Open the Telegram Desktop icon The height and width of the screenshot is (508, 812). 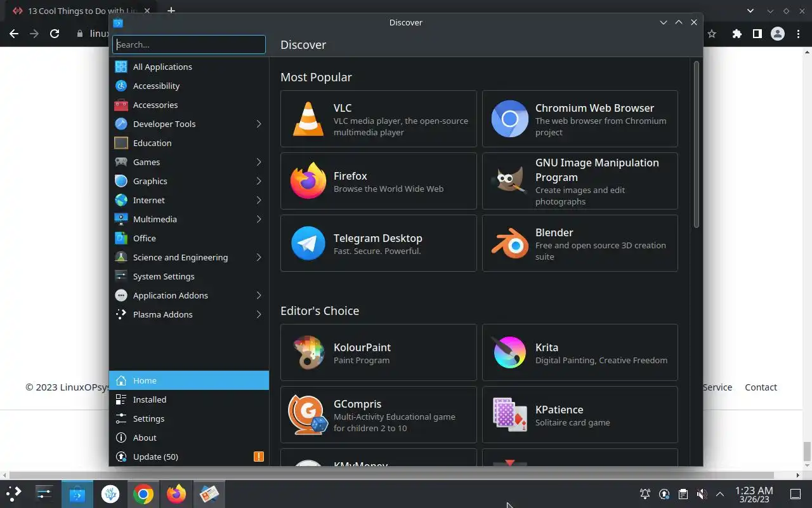coord(308,243)
